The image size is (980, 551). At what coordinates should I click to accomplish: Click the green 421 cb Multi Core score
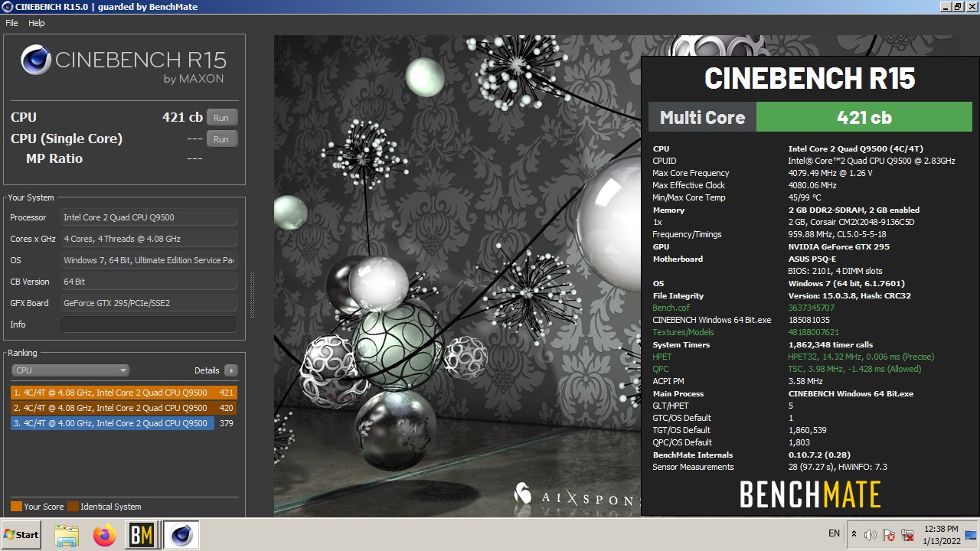[864, 117]
